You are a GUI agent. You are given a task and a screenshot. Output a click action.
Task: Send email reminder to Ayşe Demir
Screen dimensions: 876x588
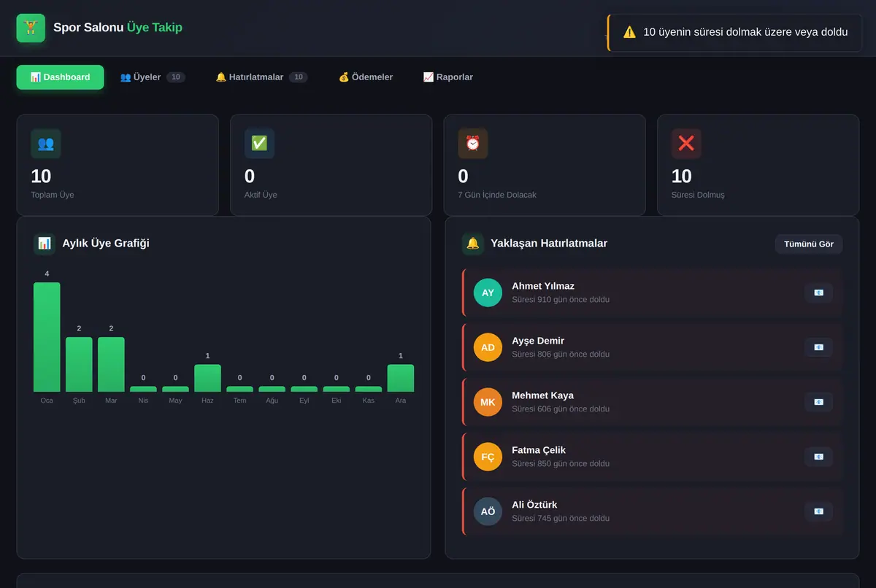(818, 347)
